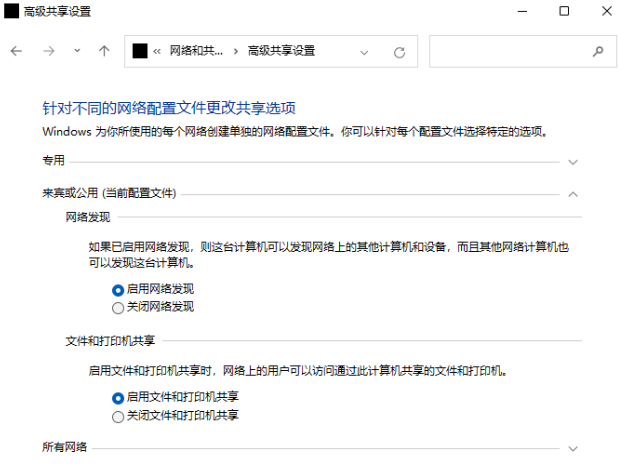Select 启用文件和打印机共享 option
Viewport: 618px width, 465px height.
[119, 397]
